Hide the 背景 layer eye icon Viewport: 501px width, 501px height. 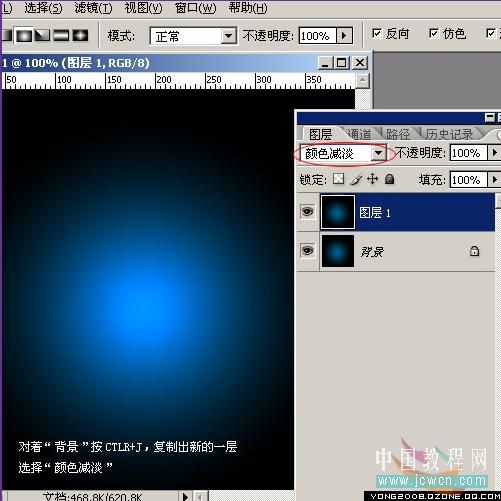[307, 250]
